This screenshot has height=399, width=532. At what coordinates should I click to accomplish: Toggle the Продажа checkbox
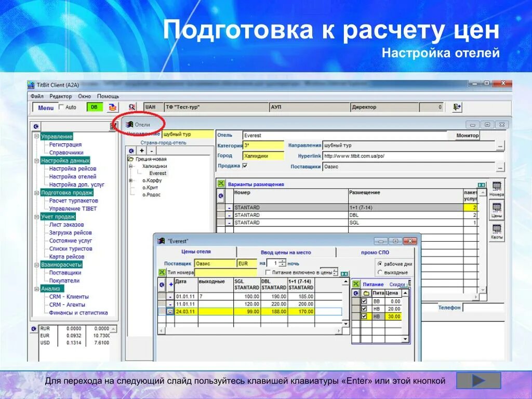pos(245,166)
